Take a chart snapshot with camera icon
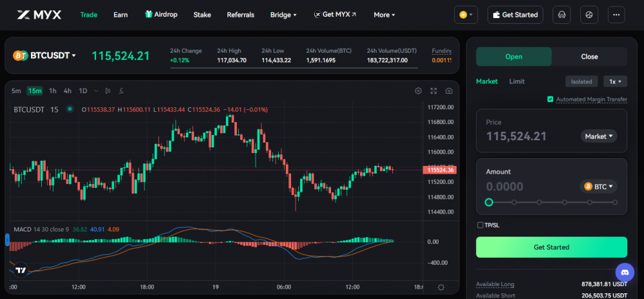 point(449,91)
